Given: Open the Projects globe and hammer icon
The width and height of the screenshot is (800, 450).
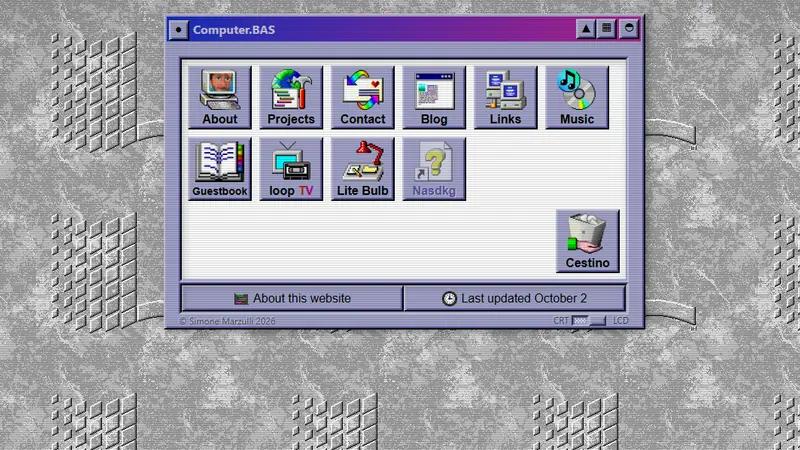Looking at the screenshot, I should tap(291, 97).
